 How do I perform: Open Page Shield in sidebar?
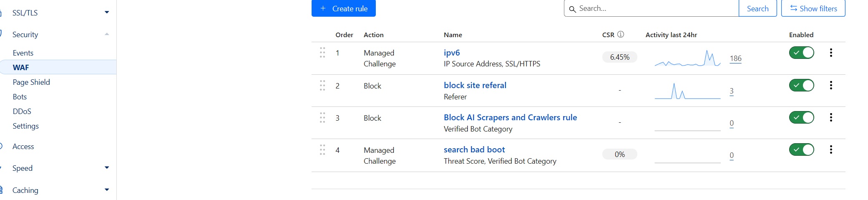pyautogui.click(x=31, y=82)
